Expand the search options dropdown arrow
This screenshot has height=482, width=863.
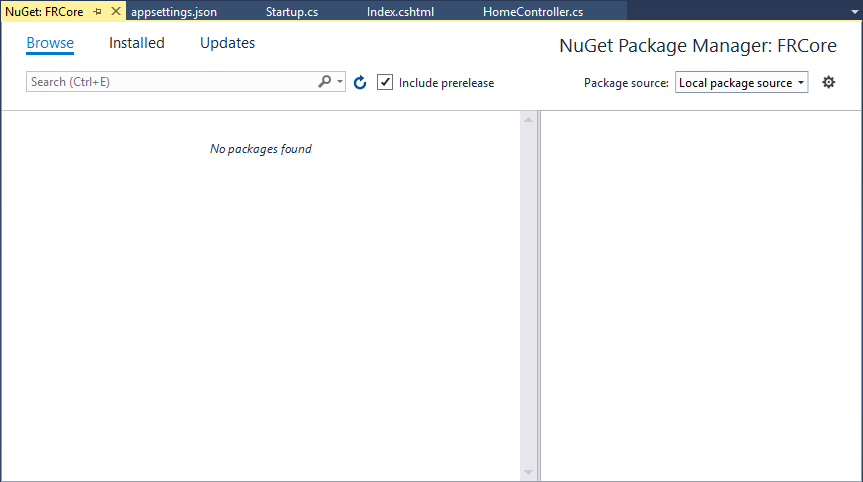(340, 82)
